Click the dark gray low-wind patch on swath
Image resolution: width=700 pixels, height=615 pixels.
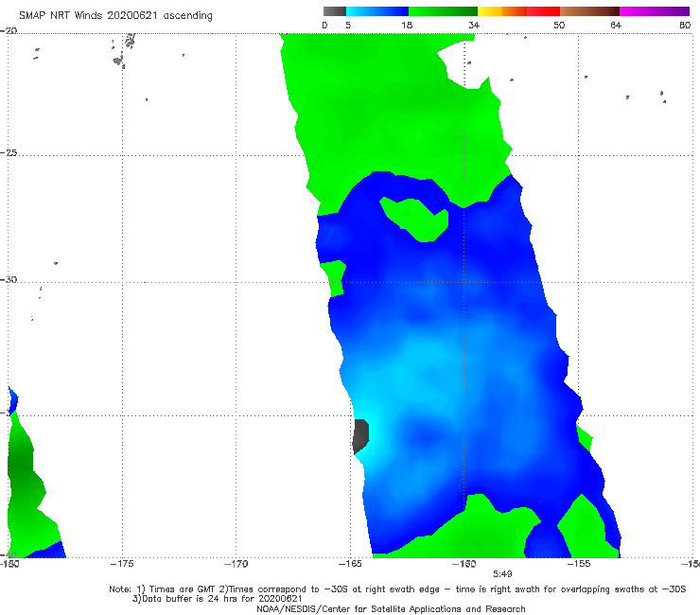(360, 436)
